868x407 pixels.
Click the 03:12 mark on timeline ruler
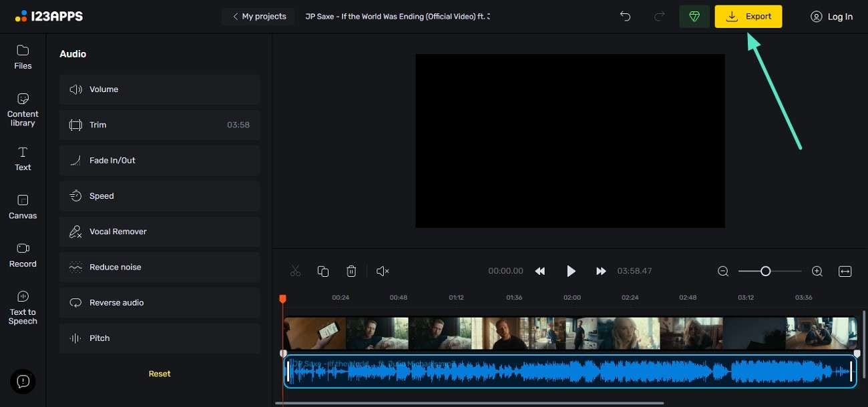(746, 298)
